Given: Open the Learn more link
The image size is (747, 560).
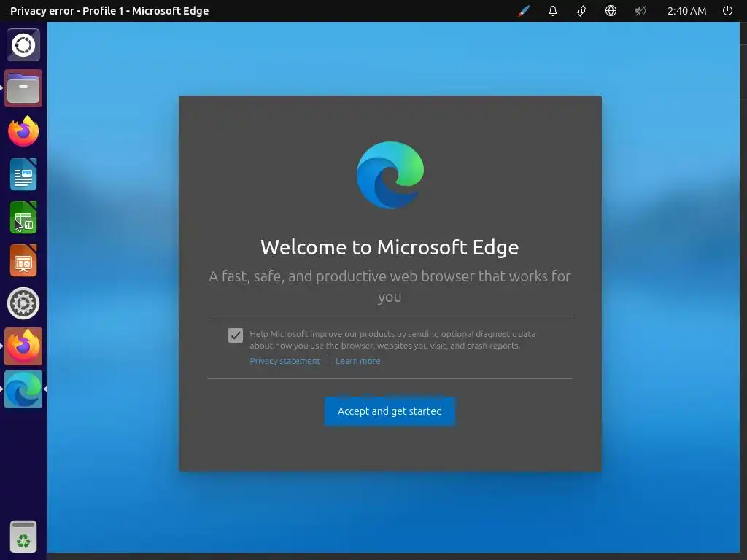Looking at the screenshot, I should click(x=357, y=361).
